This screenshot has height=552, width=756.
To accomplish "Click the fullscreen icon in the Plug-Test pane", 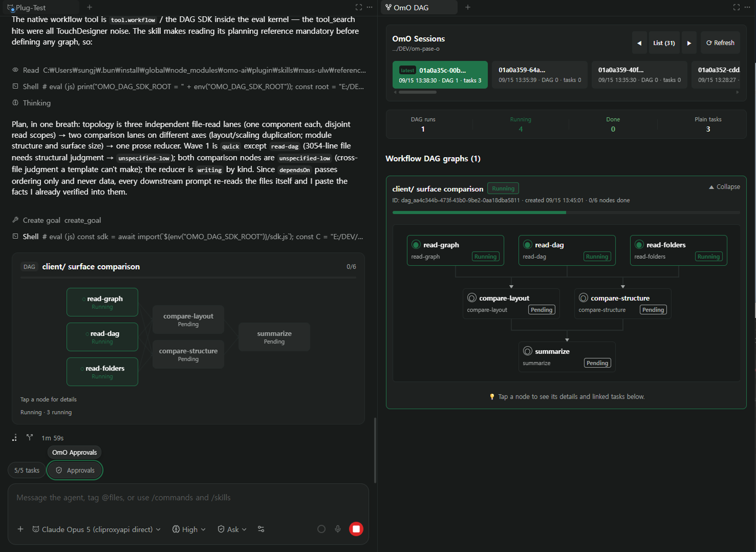I will tap(359, 8).
